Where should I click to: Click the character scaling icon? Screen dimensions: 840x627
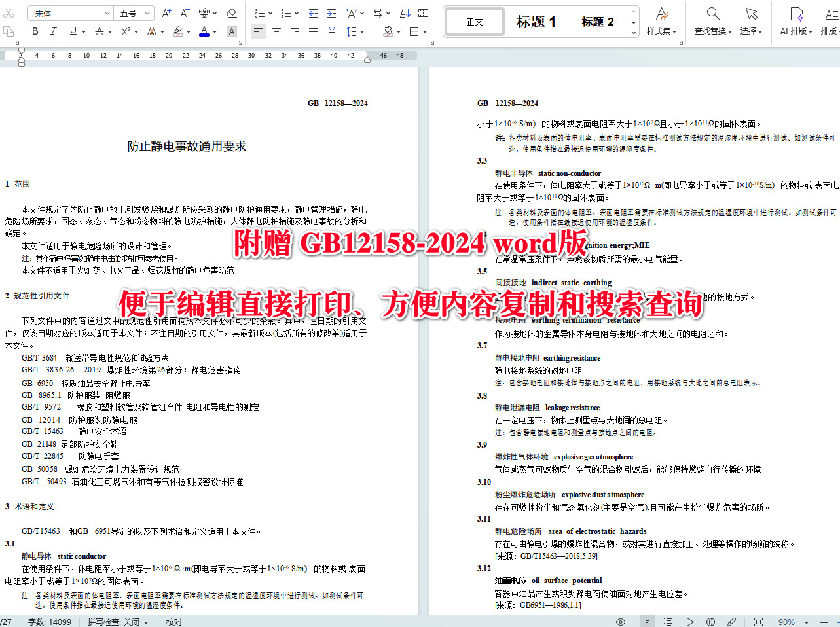[x=351, y=13]
